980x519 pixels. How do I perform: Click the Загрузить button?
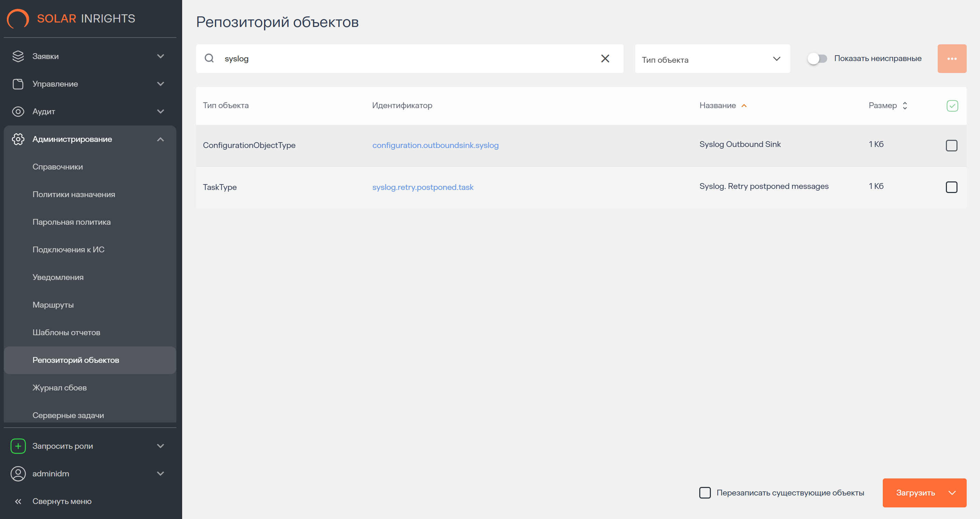point(915,493)
